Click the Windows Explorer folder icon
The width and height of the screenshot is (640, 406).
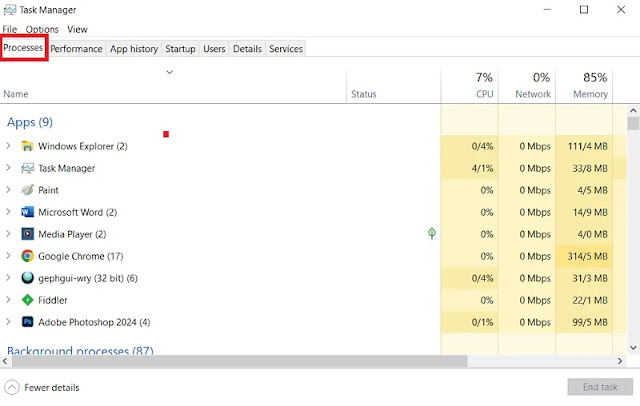pyautogui.click(x=27, y=146)
